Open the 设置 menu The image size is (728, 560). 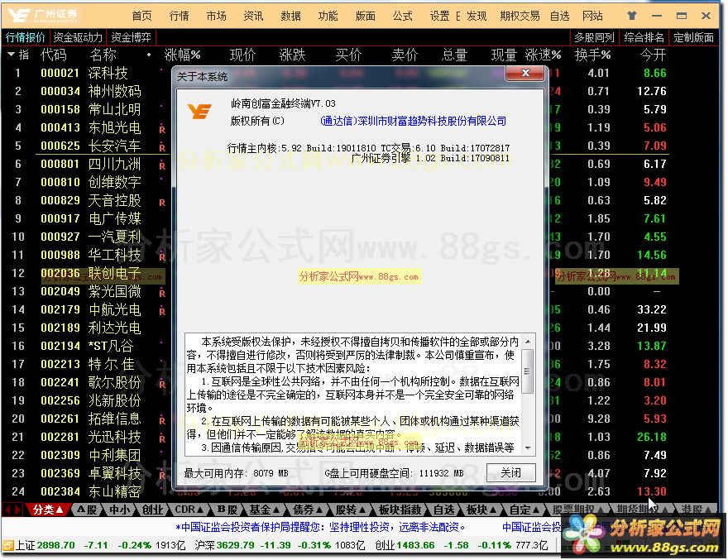[439, 17]
